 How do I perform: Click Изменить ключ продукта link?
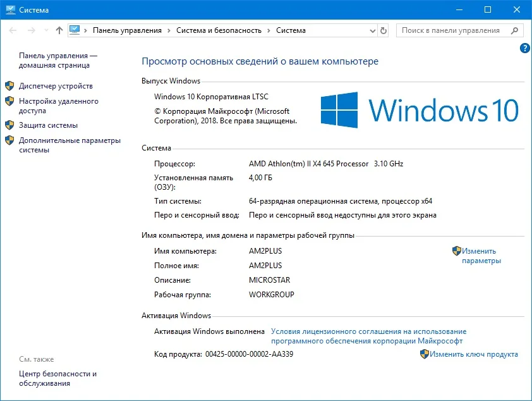(x=474, y=354)
